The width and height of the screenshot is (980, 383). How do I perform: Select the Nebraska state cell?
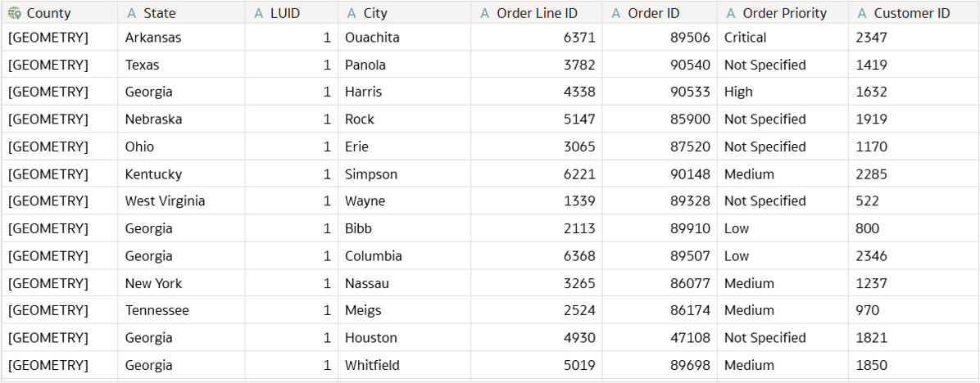[153, 119]
